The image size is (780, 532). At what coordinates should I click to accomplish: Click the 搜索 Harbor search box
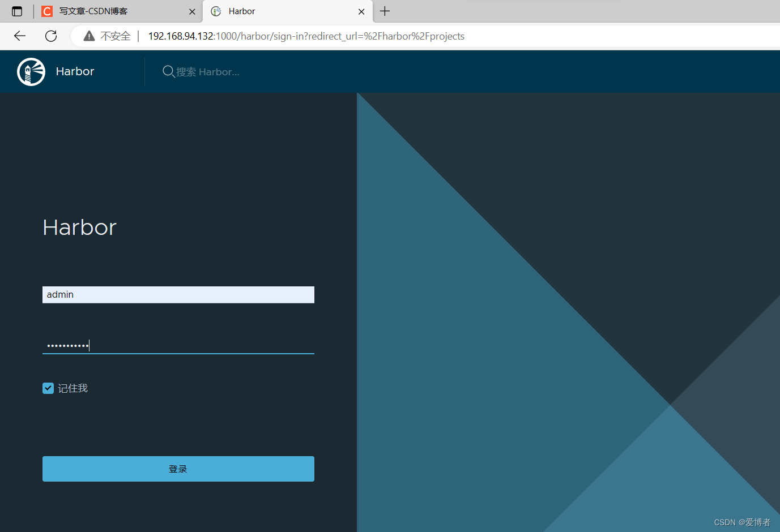pos(207,72)
